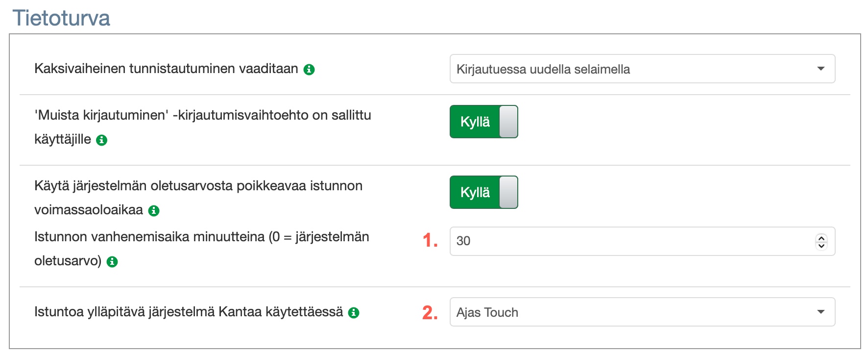Click info icon after 'oletusarvo)' text

[x=112, y=262]
